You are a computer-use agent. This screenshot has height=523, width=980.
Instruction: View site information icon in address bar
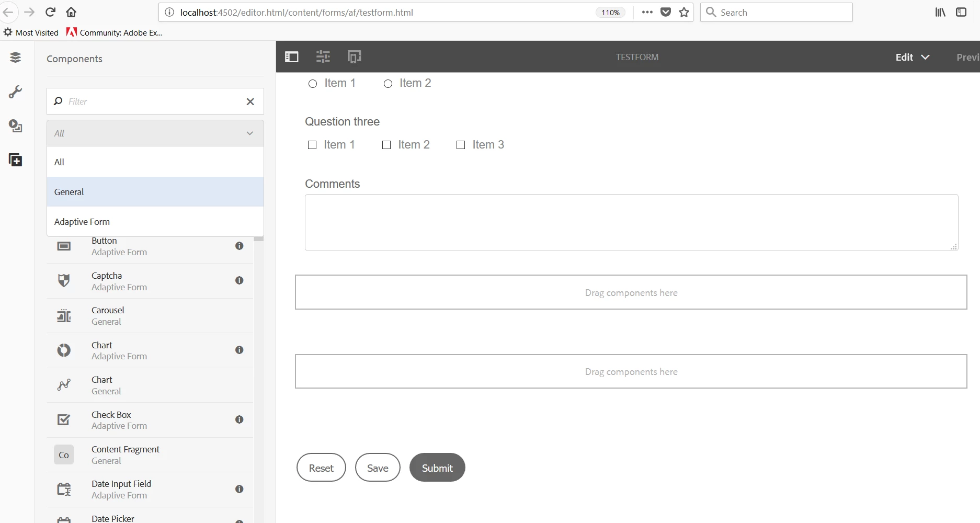[x=169, y=12]
